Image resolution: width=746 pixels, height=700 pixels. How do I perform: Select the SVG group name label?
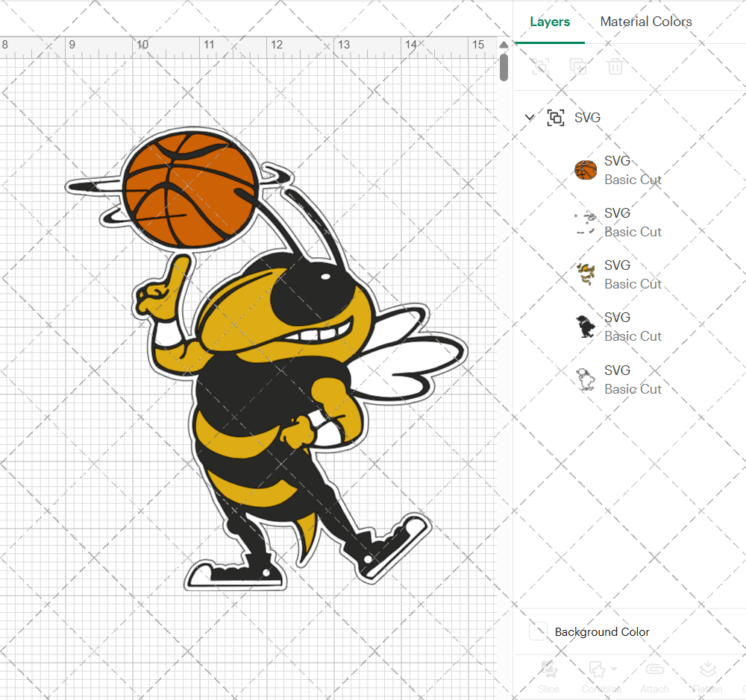(x=587, y=118)
